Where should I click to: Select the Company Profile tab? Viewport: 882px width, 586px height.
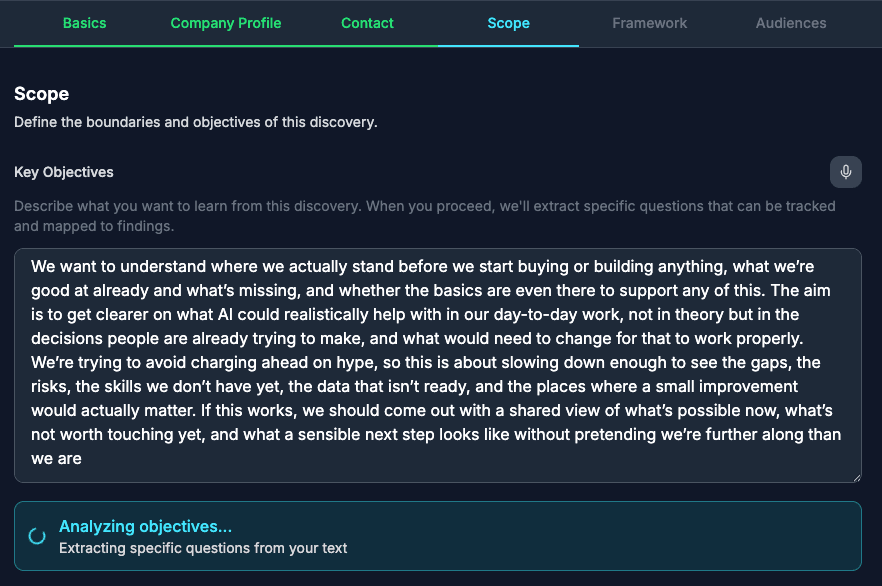[x=225, y=23]
